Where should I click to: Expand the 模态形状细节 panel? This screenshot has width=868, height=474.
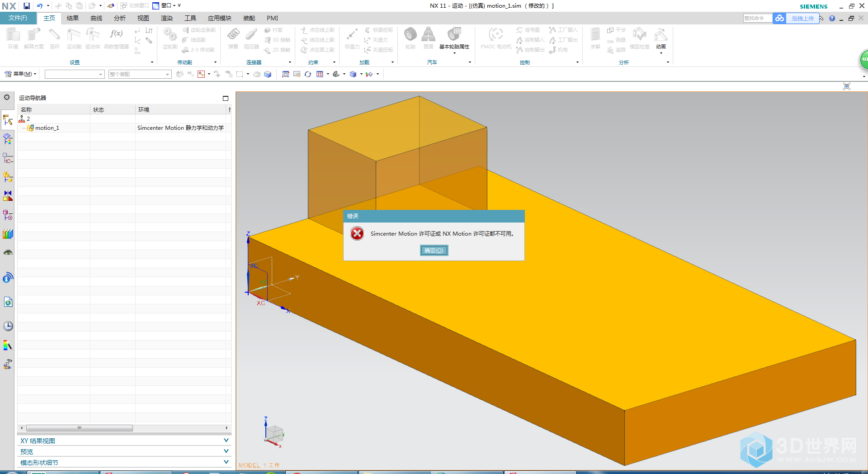coord(124,462)
